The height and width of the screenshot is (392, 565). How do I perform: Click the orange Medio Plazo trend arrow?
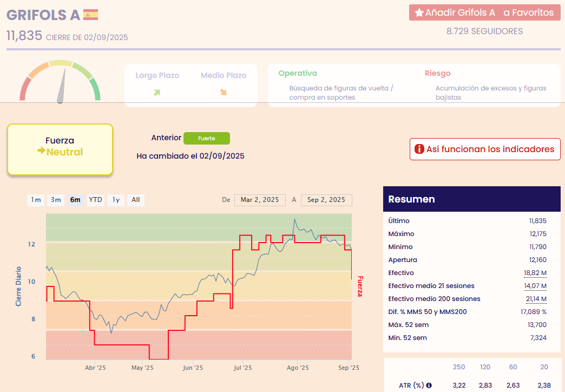click(x=223, y=93)
